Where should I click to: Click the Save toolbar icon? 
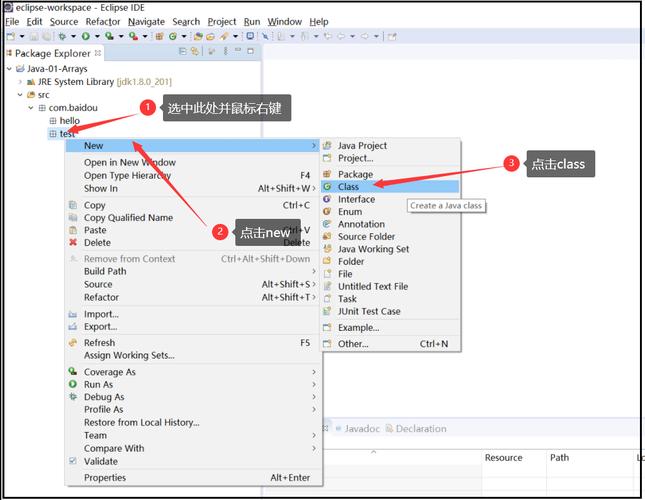pos(34,37)
